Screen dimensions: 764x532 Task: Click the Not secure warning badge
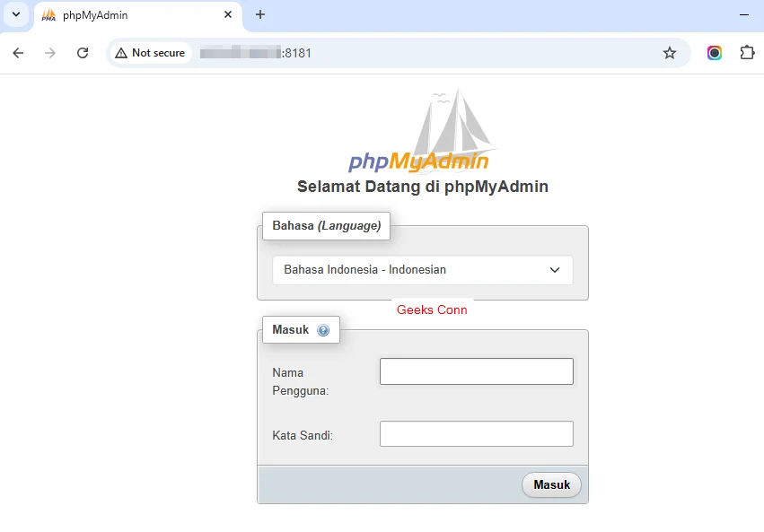[150, 53]
